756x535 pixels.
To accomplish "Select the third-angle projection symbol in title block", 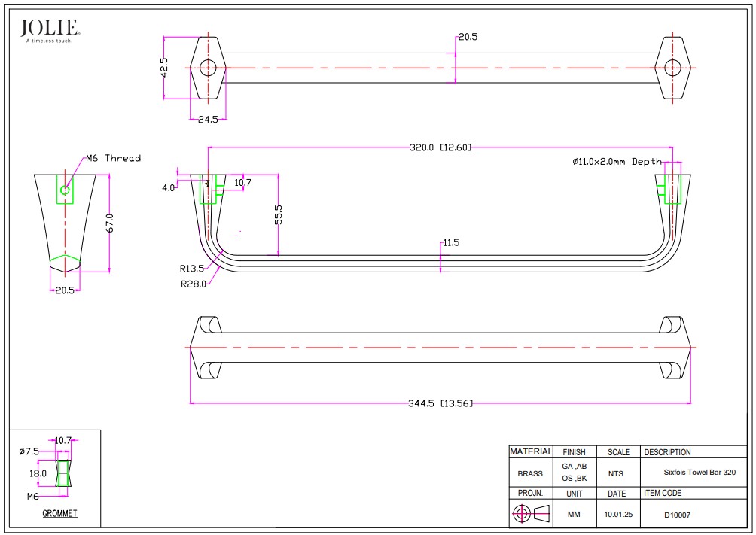I will tap(521, 514).
